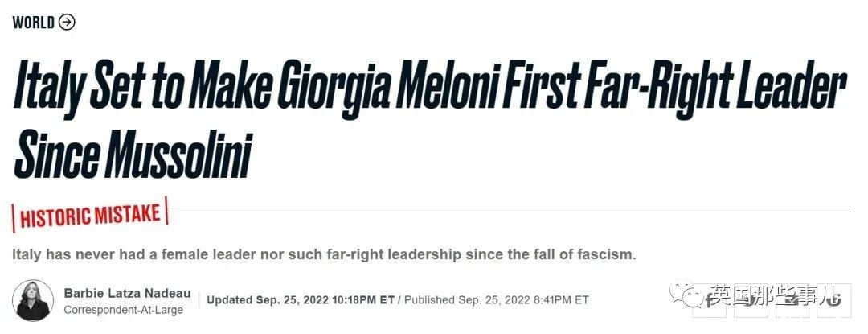Click the HISTORIC MISTAKE red tag
Screen dimensions: 868x334
(90, 215)
